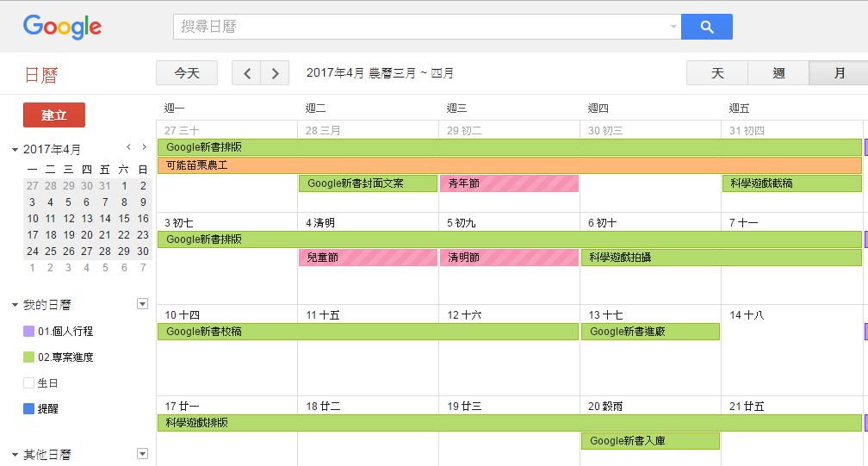The image size is (868, 466).
Task: Switch to 週 (week) view
Action: pos(778,73)
